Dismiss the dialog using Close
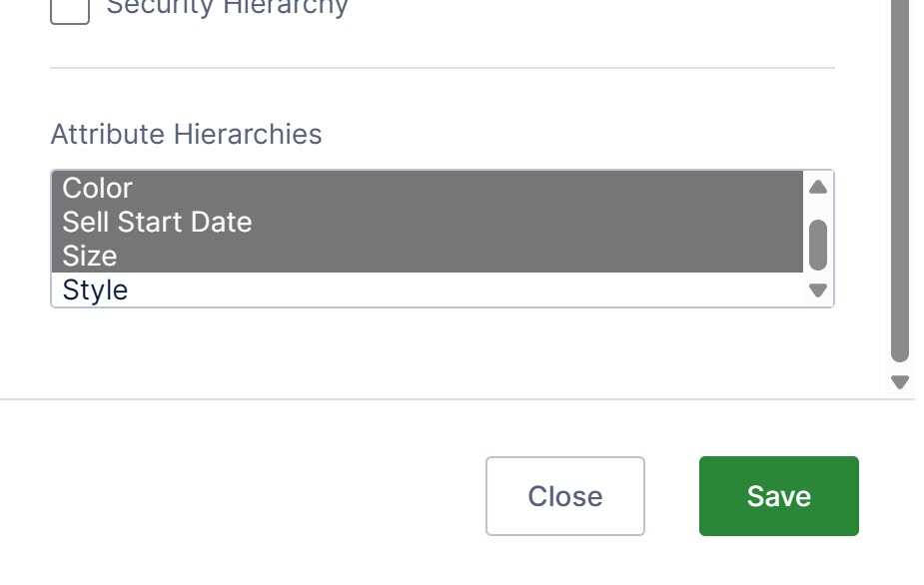 pos(564,496)
